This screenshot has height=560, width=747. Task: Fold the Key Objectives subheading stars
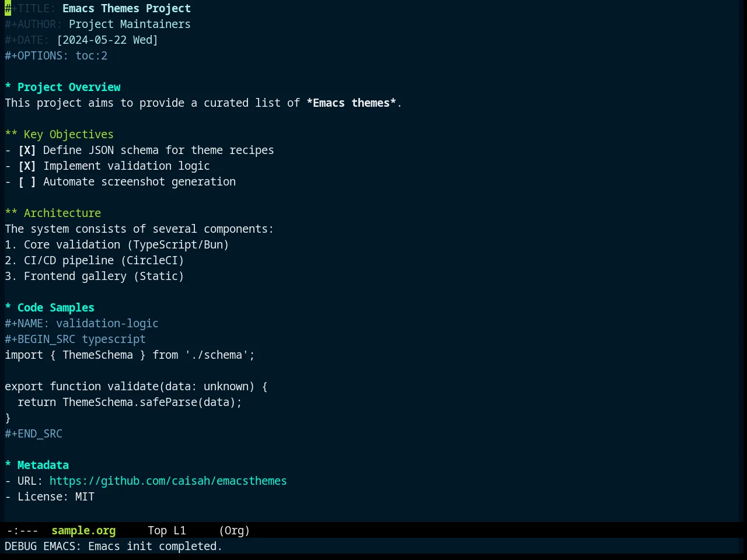11,135
